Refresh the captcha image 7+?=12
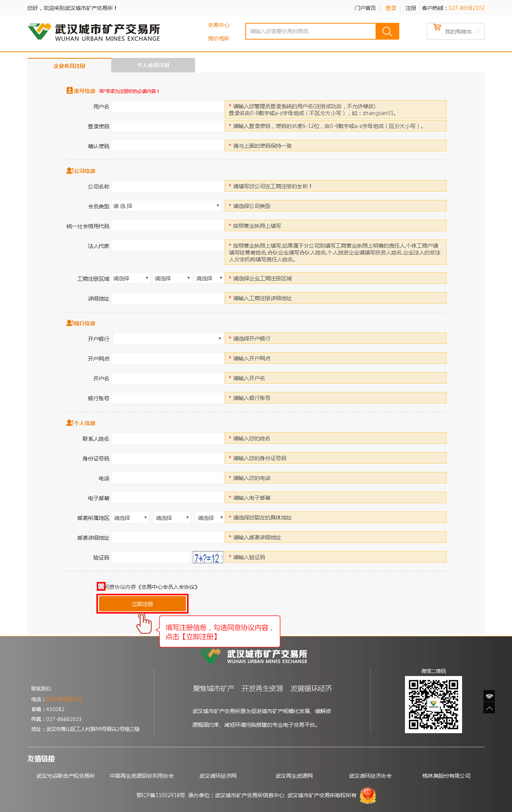This screenshot has height=812, width=512. [x=208, y=558]
